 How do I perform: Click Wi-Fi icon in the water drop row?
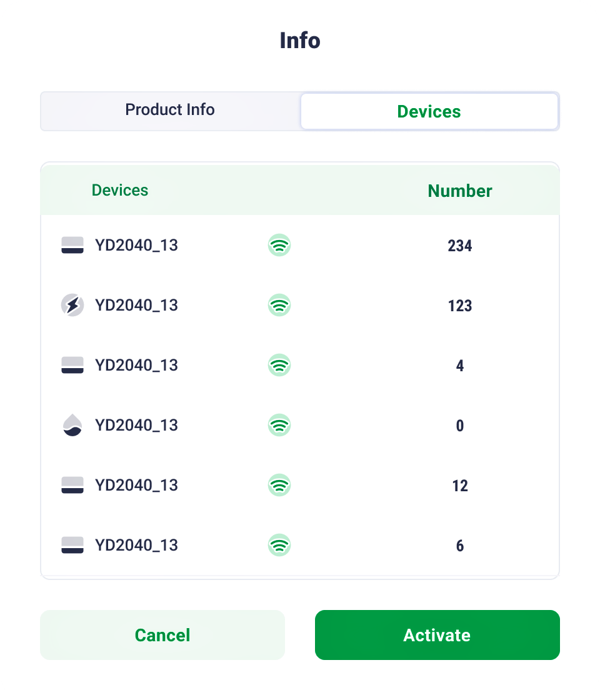coord(279,426)
